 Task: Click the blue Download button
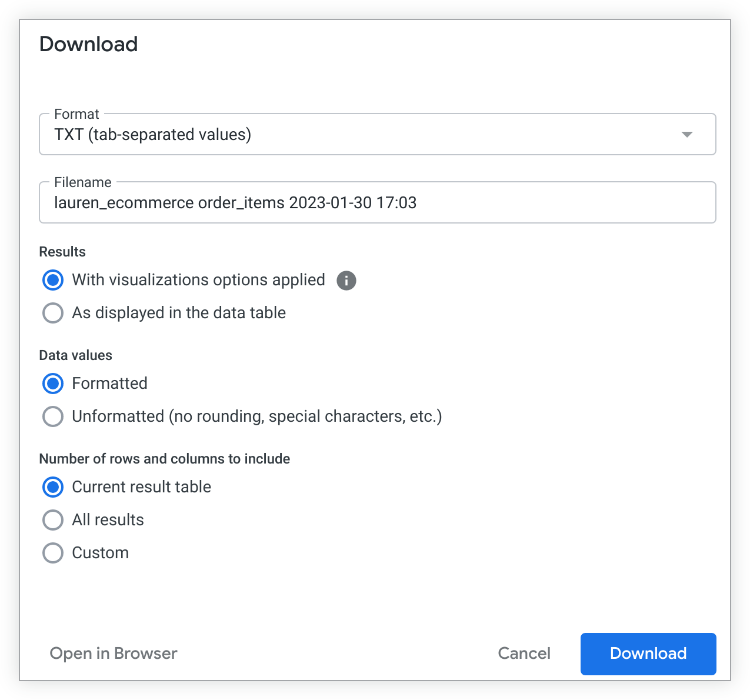point(648,654)
